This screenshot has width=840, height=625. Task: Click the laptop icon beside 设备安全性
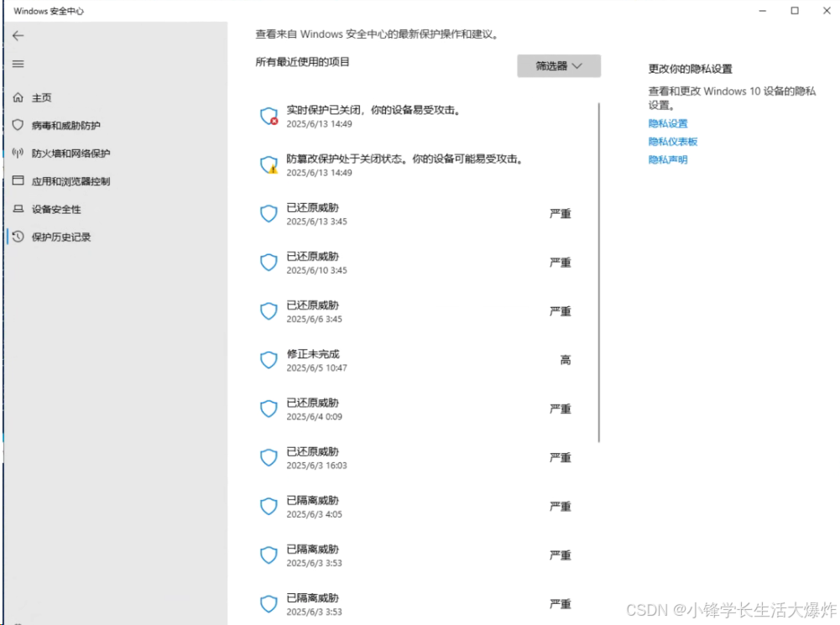click(18, 209)
